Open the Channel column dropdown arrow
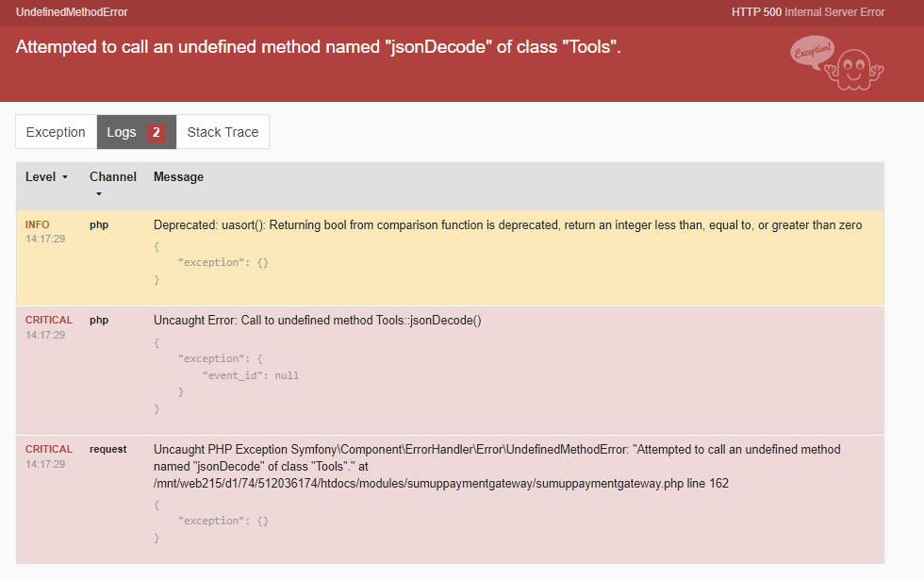 point(97,194)
